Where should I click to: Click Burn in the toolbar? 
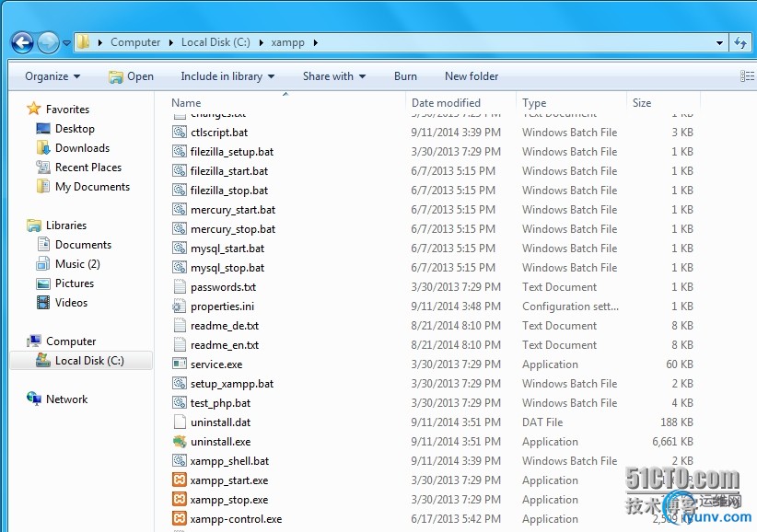click(x=405, y=76)
